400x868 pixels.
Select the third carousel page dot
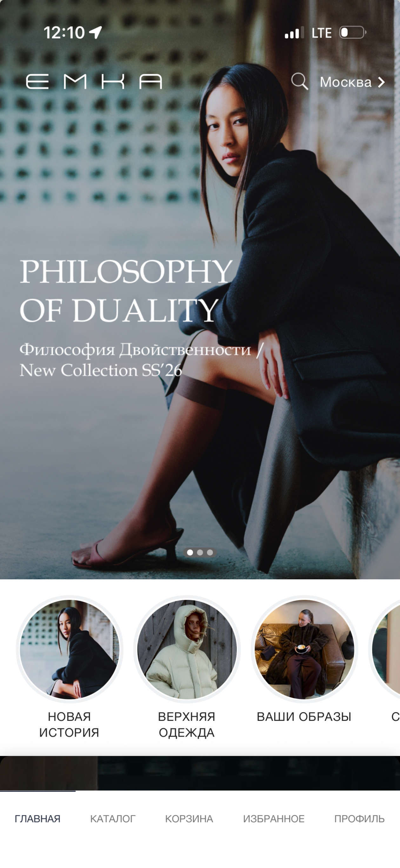click(210, 552)
